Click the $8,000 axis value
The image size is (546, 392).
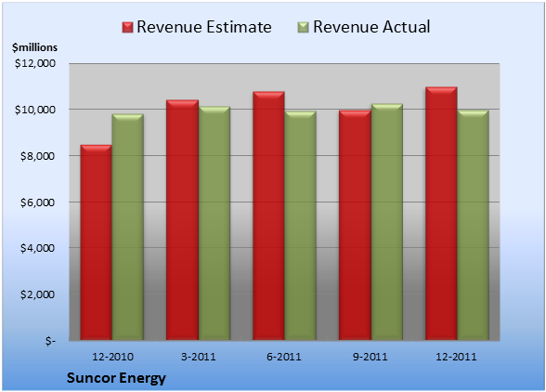(37, 156)
